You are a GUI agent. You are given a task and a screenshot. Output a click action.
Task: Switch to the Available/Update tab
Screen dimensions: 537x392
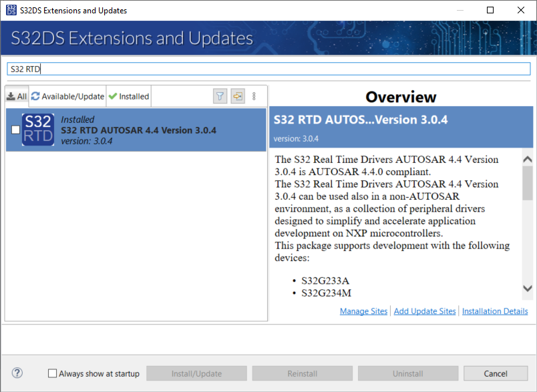point(67,97)
